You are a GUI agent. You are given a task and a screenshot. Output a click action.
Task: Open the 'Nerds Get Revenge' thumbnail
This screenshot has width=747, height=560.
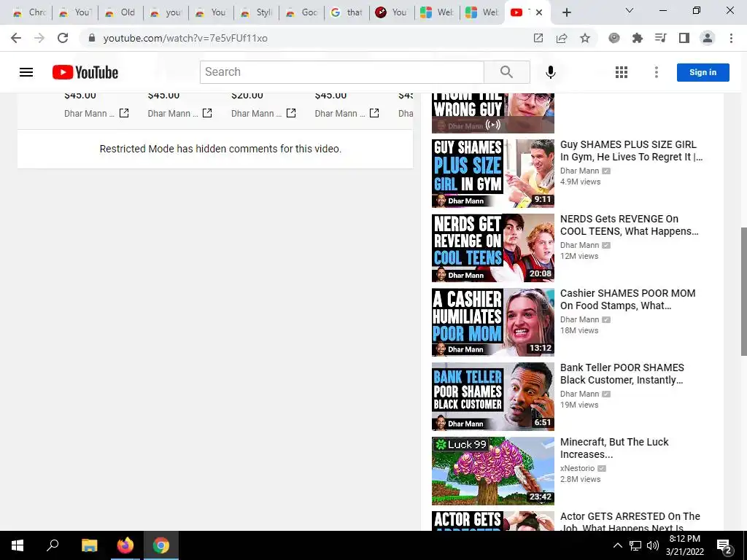[x=493, y=248]
